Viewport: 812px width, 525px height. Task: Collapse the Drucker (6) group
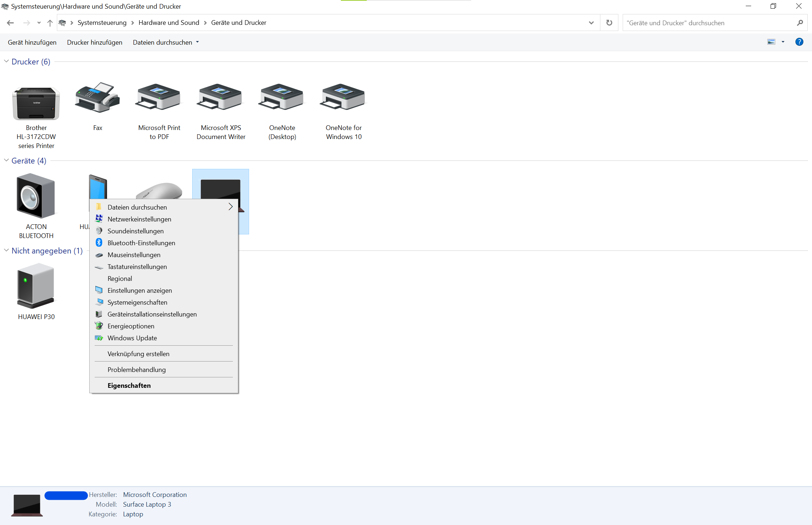6,62
